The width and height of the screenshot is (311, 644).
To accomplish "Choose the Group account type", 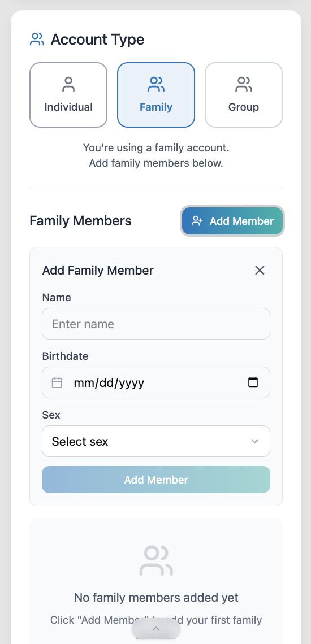I will click(244, 95).
